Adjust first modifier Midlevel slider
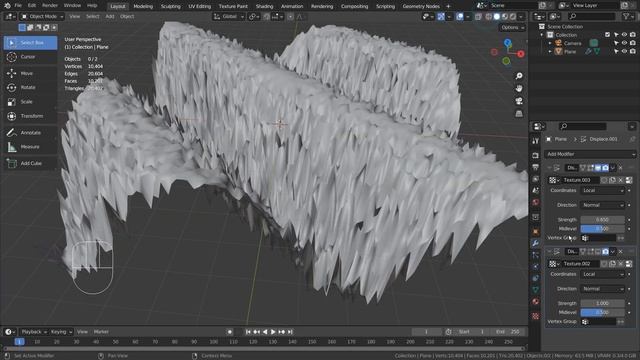The image size is (640, 360). [x=602, y=229]
